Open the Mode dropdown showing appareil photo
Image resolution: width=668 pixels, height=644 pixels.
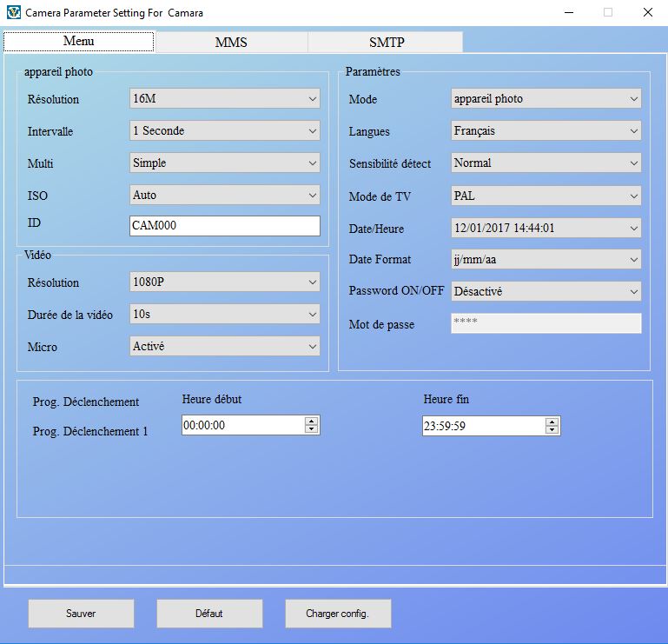(x=546, y=98)
